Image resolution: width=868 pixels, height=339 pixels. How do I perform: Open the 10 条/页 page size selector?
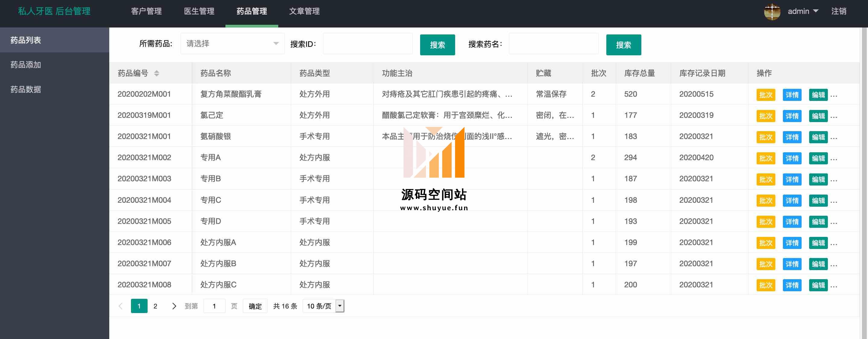coord(324,306)
